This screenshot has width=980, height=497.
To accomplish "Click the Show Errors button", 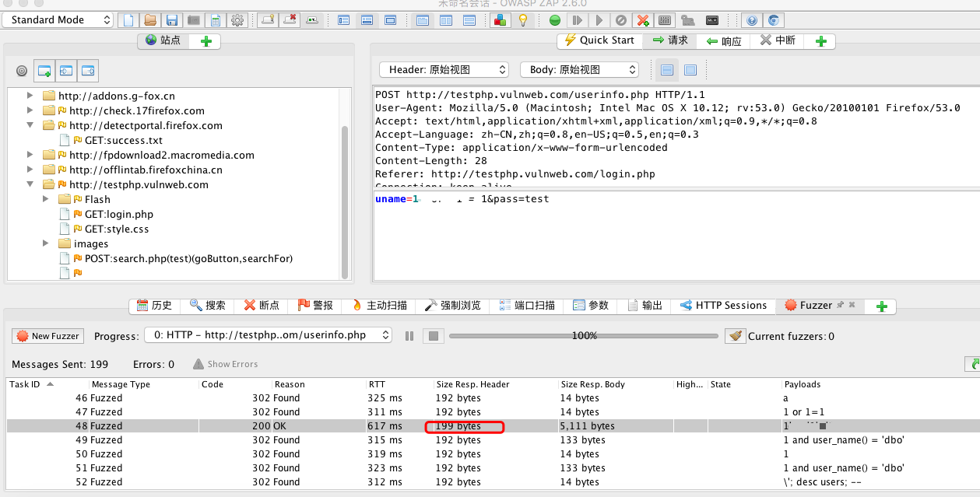I will (226, 364).
